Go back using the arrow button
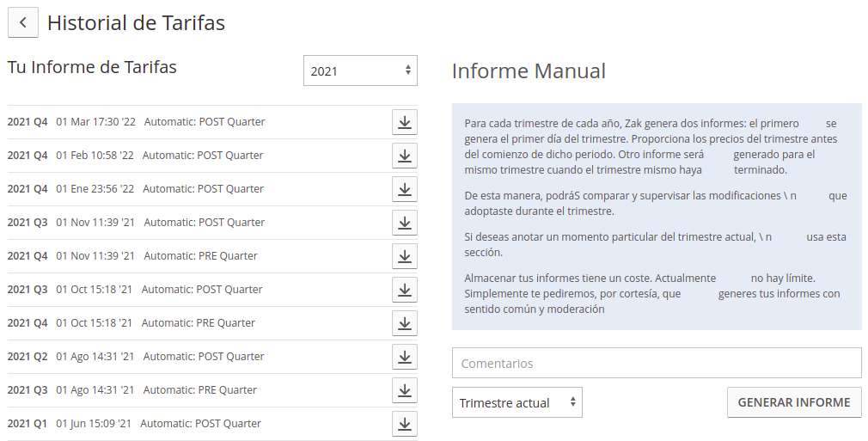 point(22,22)
